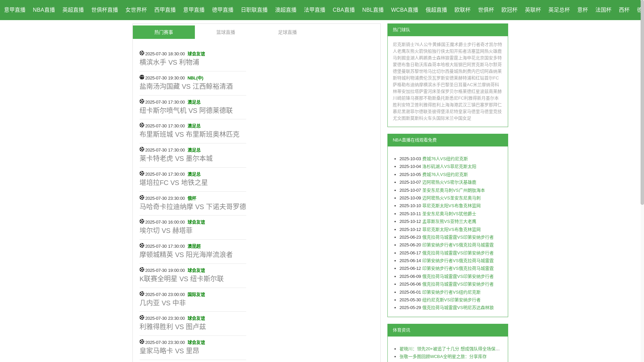Open match 皇家马略卡 VS 里昂
Screen dimensions: 644x362
click(169, 351)
